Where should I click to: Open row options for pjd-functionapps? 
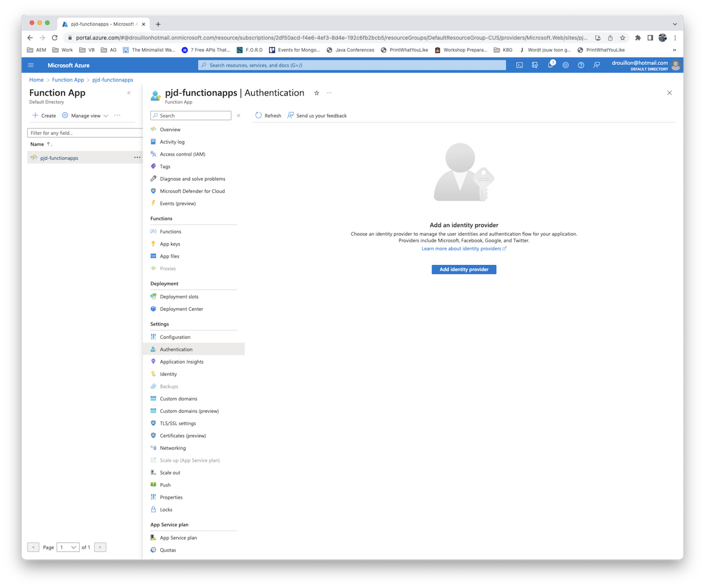point(137,158)
